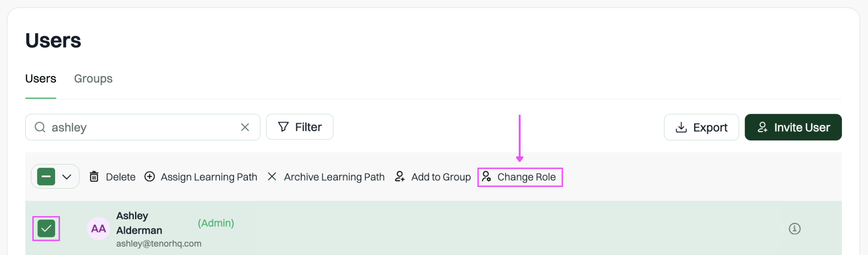Image resolution: width=868 pixels, height=255 pixels.
Task: Click the AA avatar thumbnail
Action: point(99,229)
